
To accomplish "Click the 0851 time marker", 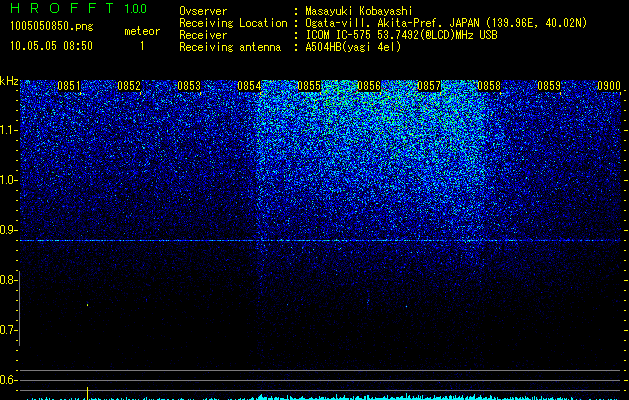I will 69,86.
